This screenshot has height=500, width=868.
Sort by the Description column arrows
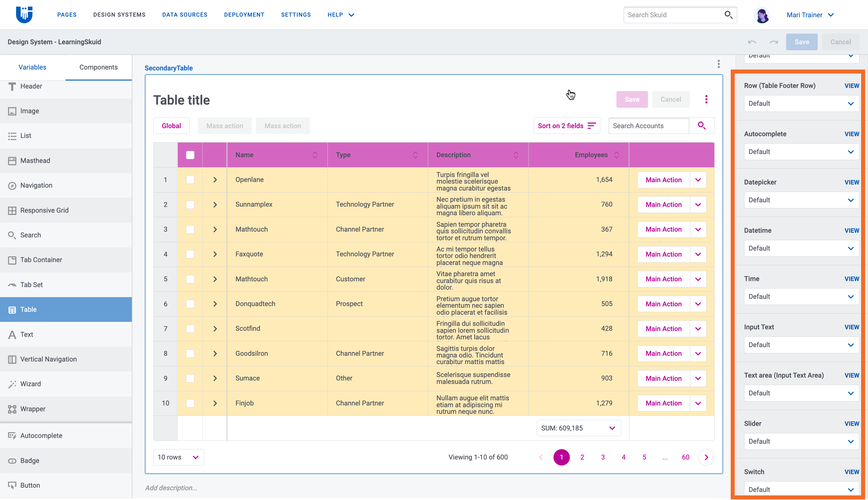(x=516, y=155)
